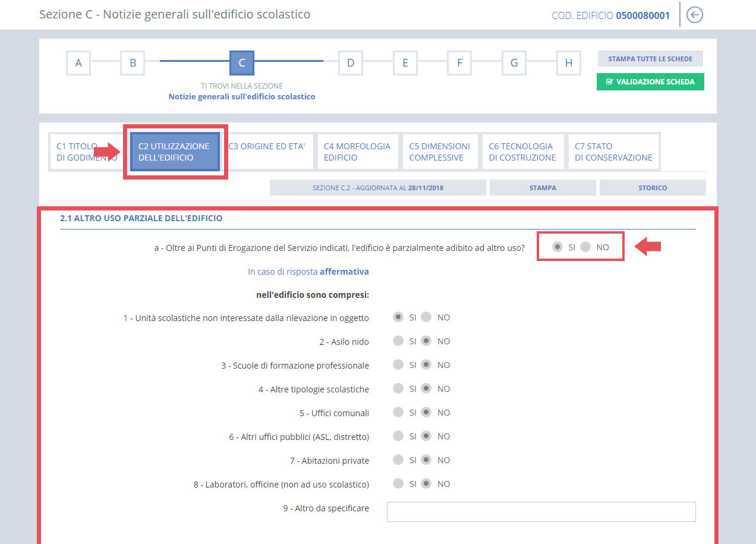The width and height of the screenshot is (756, 544).
Task: Click the STAMPA button below the tabs
Action: 542,187
